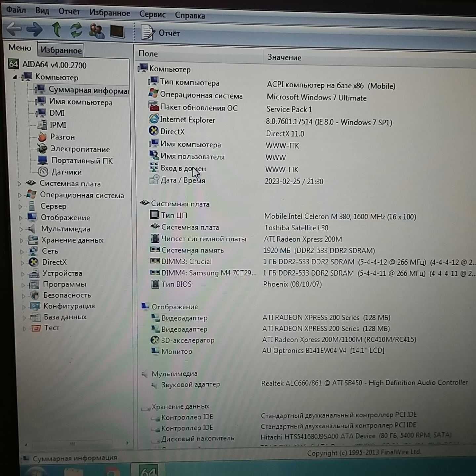This screenshot has width=476, height=476.
Task: Click the ATI Radeon Xpress 200M chipset value
Action: click(x=303, y=239)
